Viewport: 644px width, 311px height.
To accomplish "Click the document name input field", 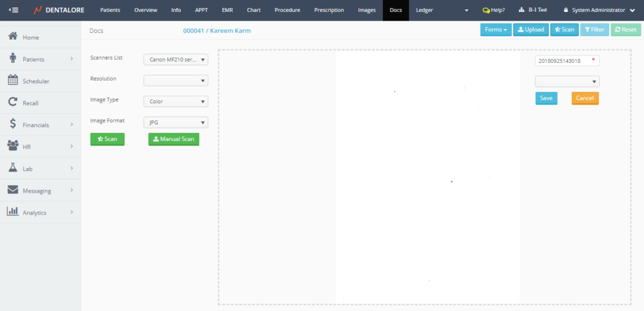I will pyautogui.click(x=563, y=60).
